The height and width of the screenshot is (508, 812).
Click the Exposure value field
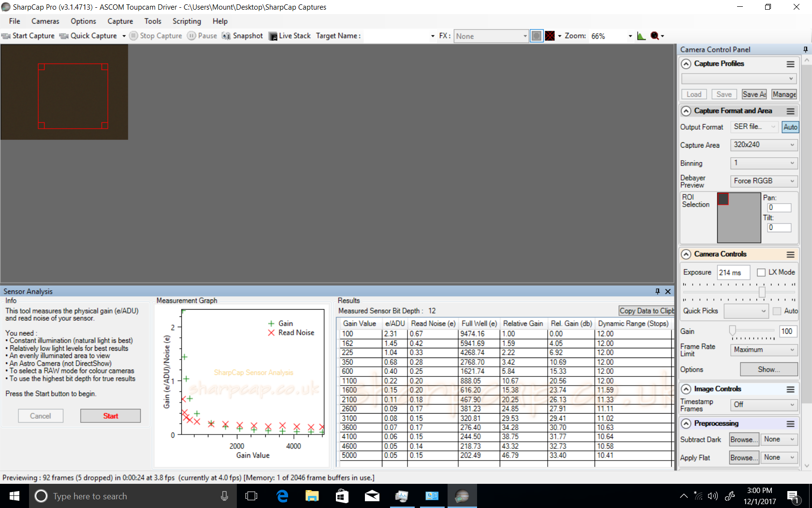733,272
